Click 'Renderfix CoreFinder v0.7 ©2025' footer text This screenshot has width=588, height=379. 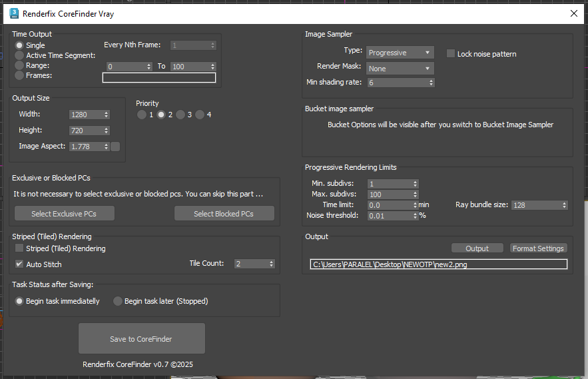coord(138,364)
